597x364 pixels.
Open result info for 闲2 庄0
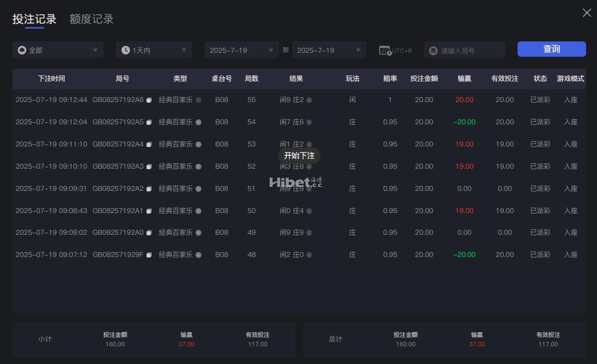click(309, 255)
